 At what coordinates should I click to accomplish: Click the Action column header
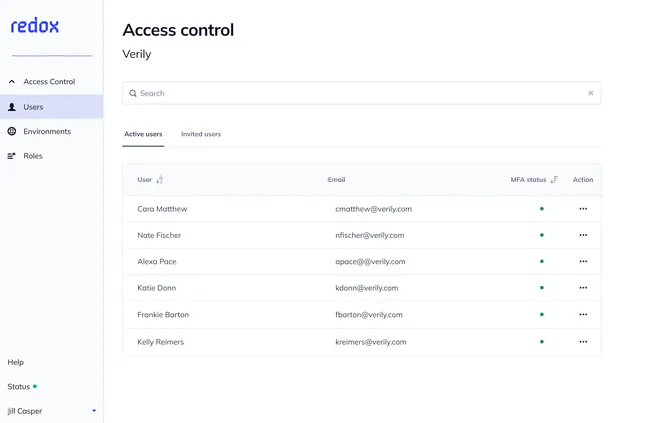[x=583, y=179]
